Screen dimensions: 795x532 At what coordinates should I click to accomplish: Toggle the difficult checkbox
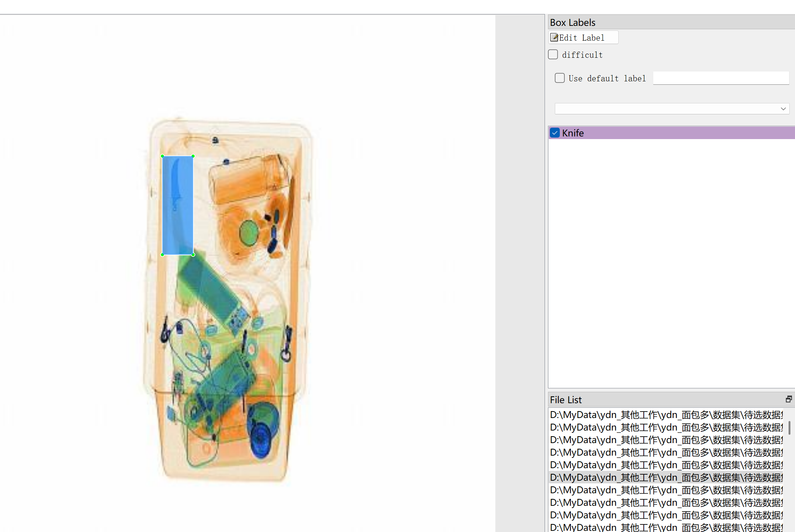553,55
